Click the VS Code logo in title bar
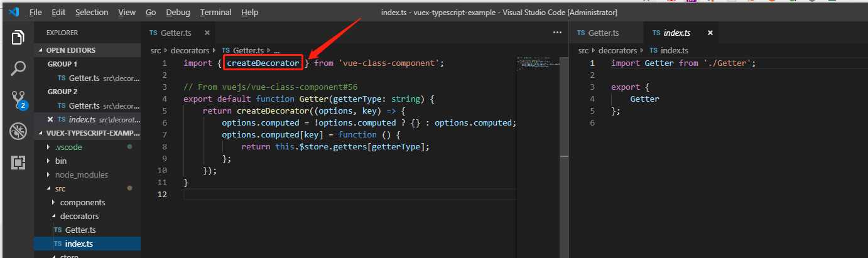 click(x=14, y=12)
